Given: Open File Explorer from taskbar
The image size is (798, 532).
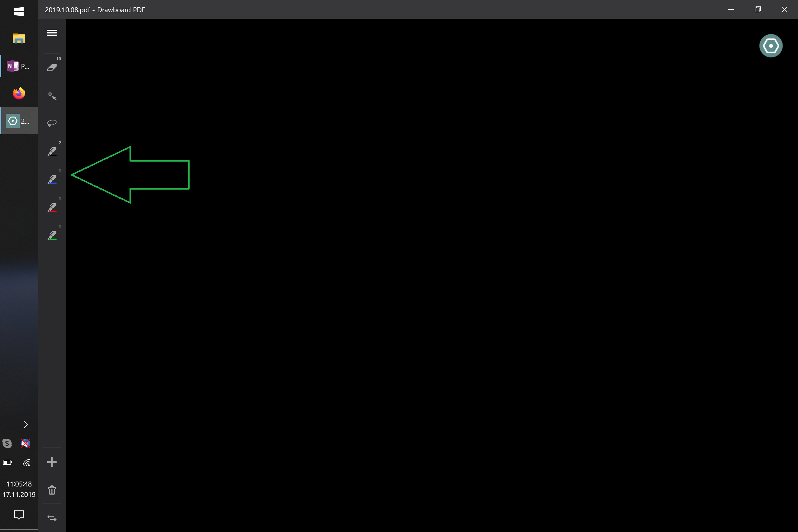Looking at the screenshot, I should (19, 39).
